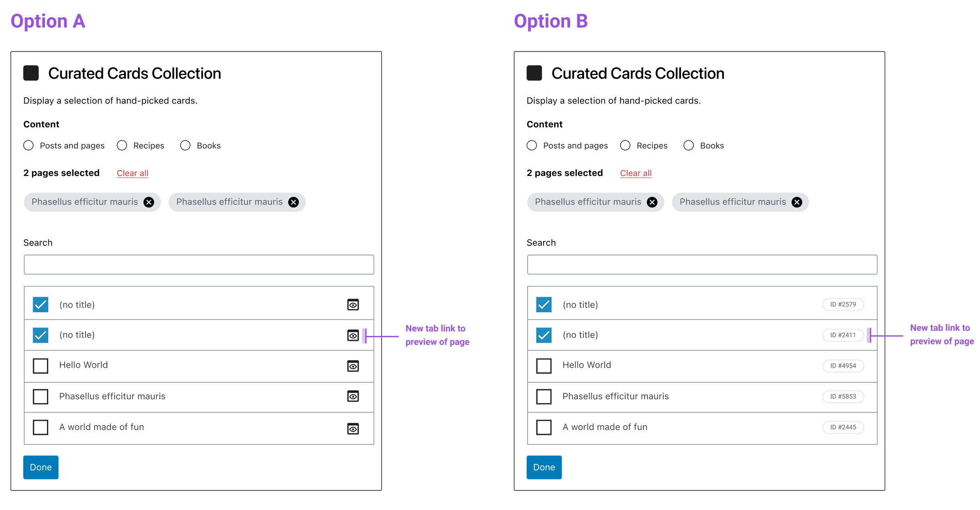980x510 pixels.
Task: Open preview for "A world made of fun" in Option A
Action: [353, 428]
